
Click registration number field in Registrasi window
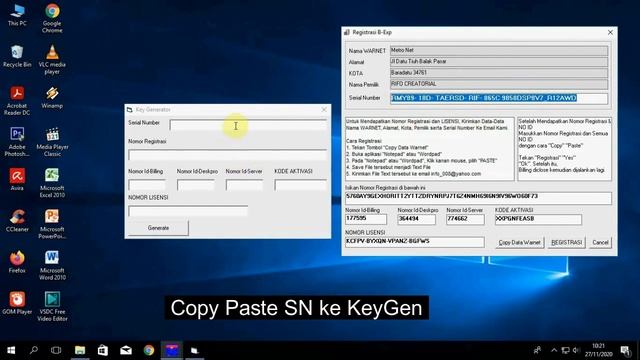click(478, 198)
